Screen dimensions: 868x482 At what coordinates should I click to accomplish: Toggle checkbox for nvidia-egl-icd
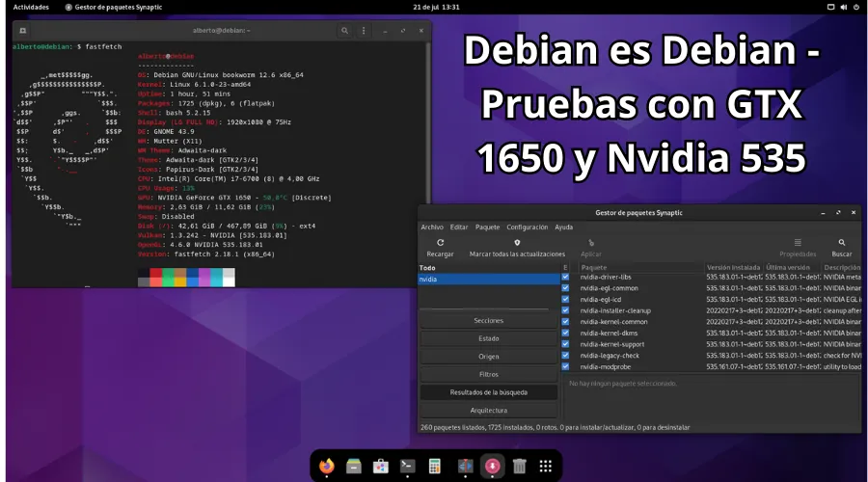point(565,299)
